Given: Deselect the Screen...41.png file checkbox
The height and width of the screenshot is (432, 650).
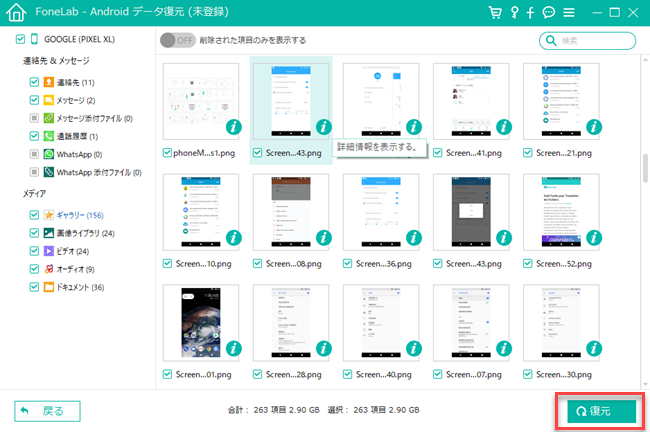Looking at the screenshot, I should (437, 153).
